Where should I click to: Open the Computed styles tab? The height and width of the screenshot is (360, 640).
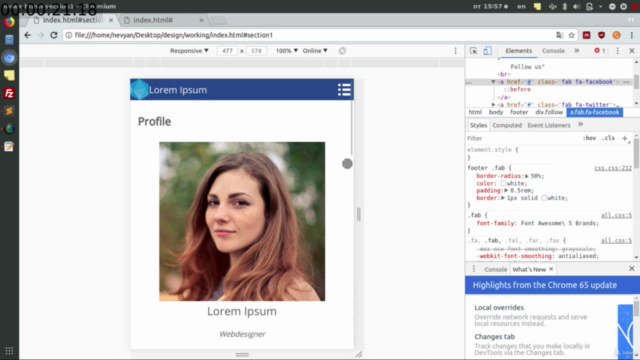pyautogui.click(x=507, y=125)
